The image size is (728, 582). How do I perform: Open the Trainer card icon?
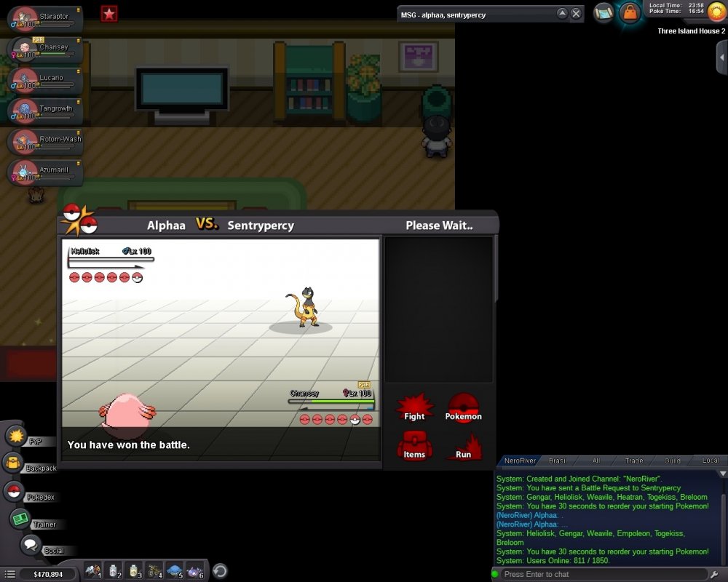click(x=20, y=519)
